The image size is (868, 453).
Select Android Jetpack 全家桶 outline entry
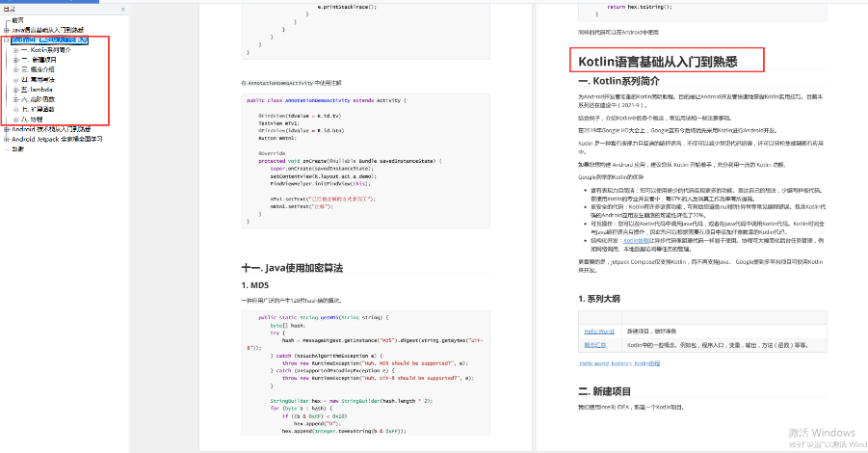[57, 139]
